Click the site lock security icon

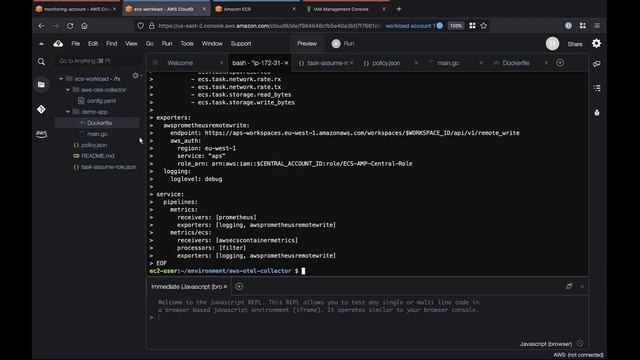[151, 26]
